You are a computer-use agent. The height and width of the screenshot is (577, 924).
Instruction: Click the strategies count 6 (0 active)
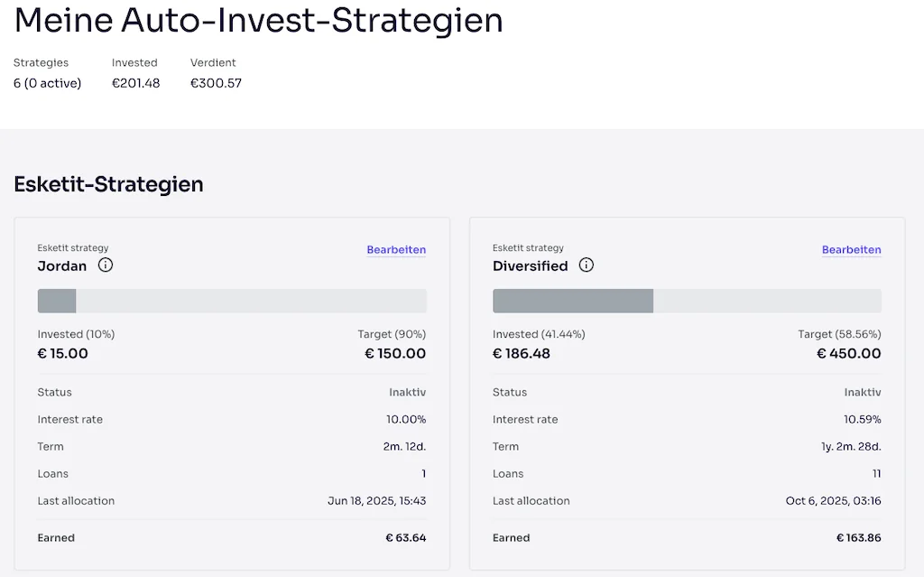coord(47,83)
